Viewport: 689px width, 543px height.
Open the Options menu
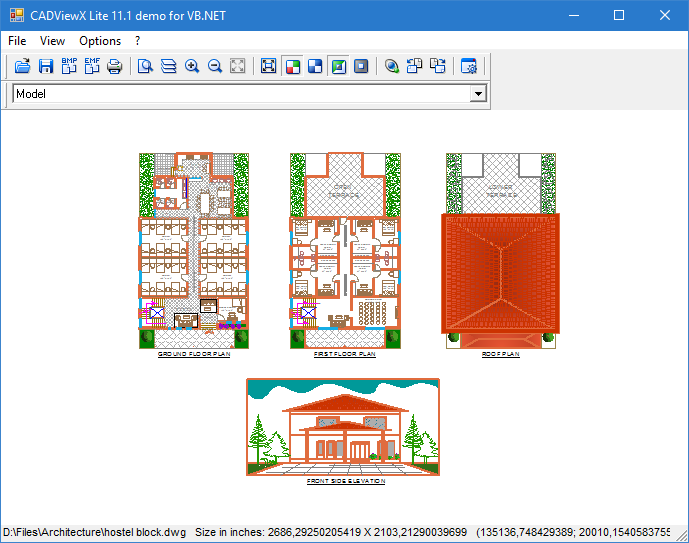(100, 41)
